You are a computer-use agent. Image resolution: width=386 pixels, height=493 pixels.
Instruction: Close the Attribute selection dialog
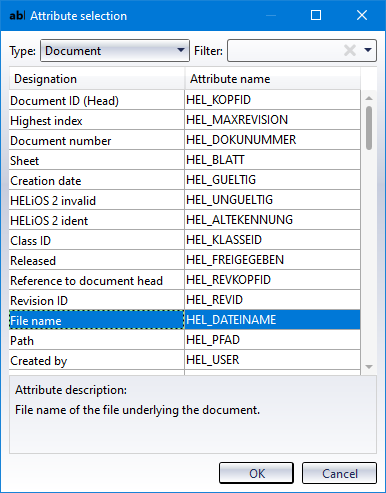pos(362,15)
